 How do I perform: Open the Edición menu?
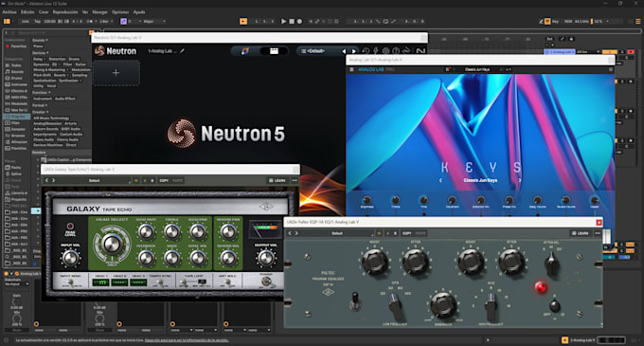27,12
